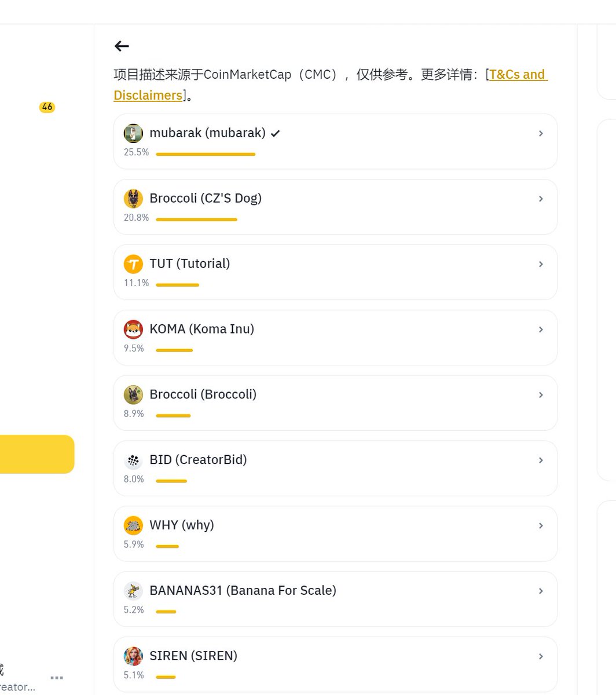
Task: Expand the Broccoli (CZ'S Dog) row chevron
Action: (541, 199)
